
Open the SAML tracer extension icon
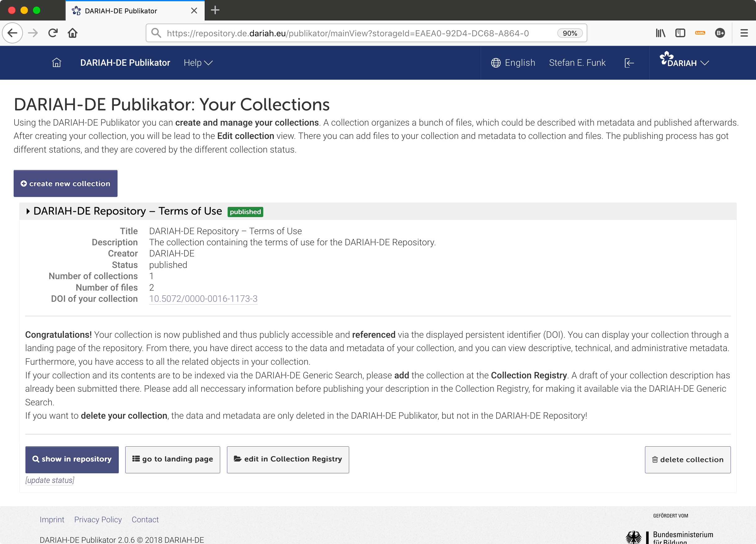coord(700,33)
